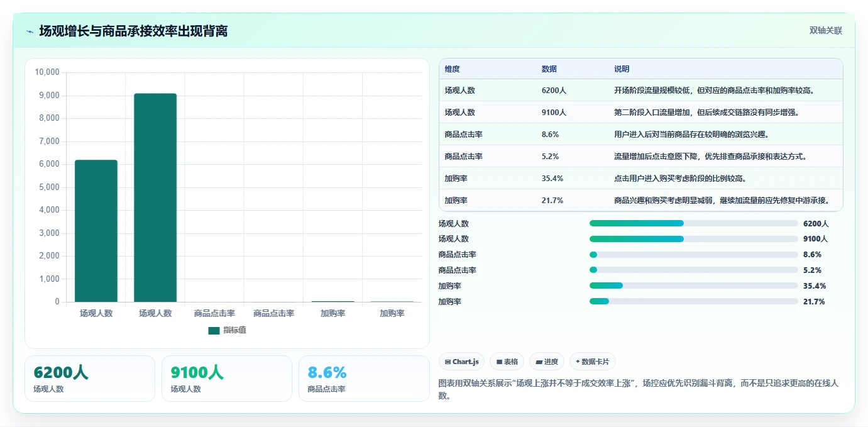
Task: Select the 场观增长与商品承接效率出现背离 title
Action: coord(133,31)
